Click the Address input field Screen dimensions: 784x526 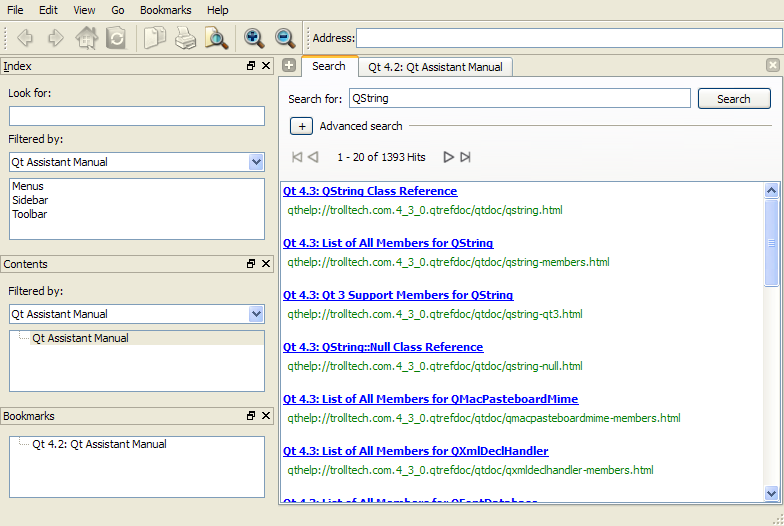point(569,38)
